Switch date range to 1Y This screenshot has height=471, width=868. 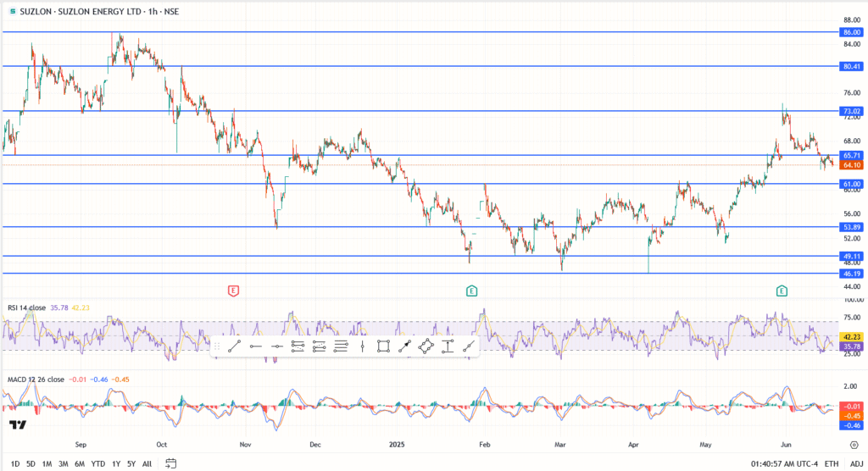pos(115,463)
